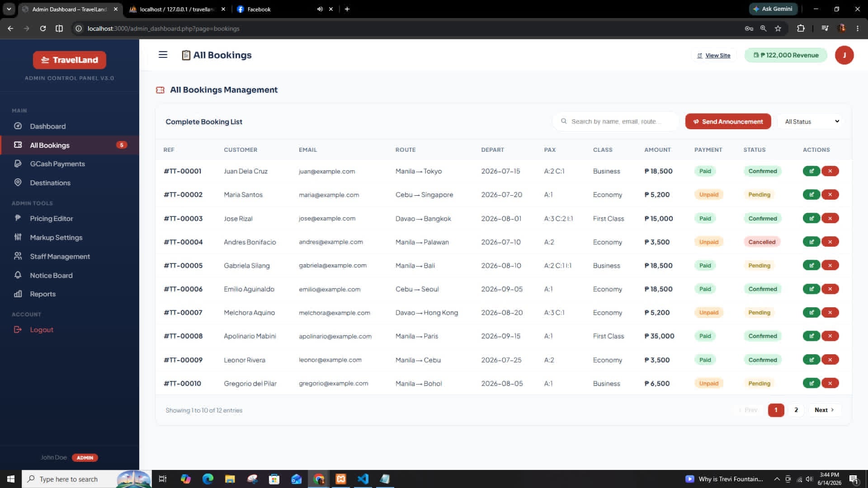868x488 pixels.
Task: Open VS Code from the taskbar
Action: pyautogui.click(x=363, y=479)
